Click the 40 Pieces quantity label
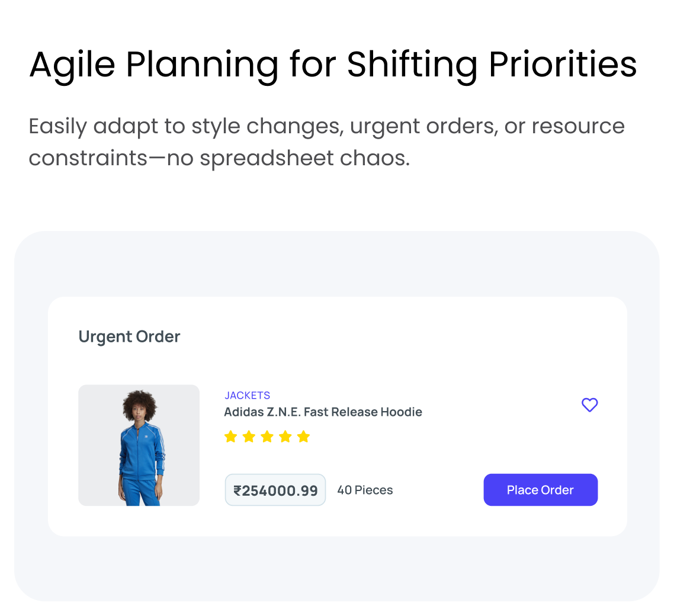This screenshot has height=616, width=674. [x=365, y=490]
